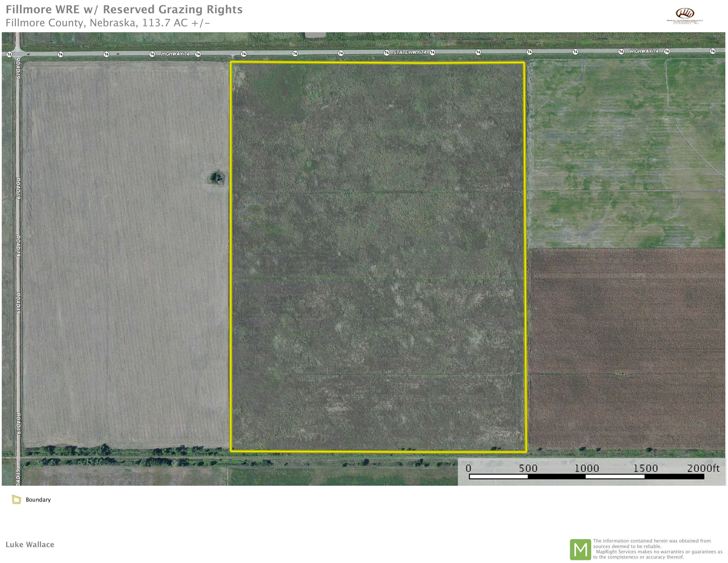
Task: Click the rightmost 74 highway shield
Action: tap(713, 51)
